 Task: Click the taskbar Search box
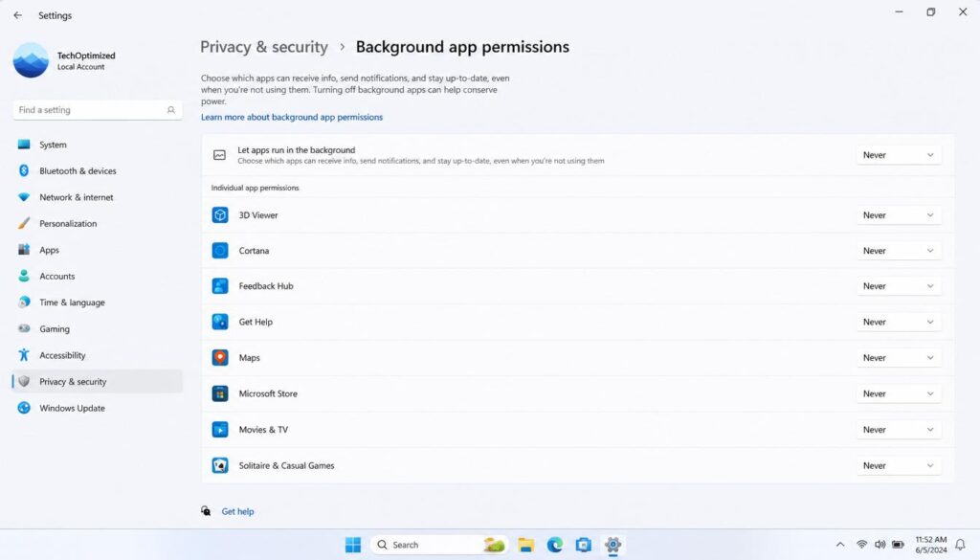pos(439,545)
